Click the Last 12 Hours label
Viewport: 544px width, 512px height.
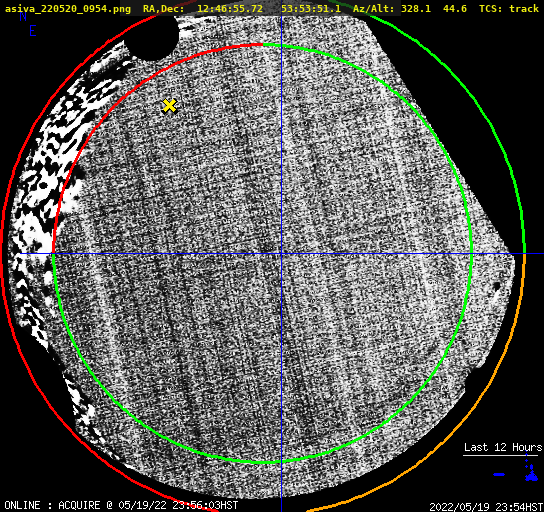(503, 447)
